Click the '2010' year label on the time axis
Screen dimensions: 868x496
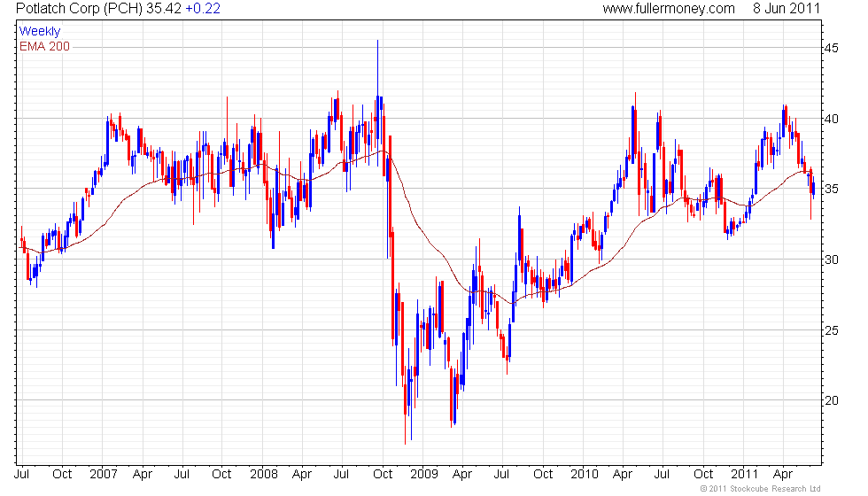585,475
